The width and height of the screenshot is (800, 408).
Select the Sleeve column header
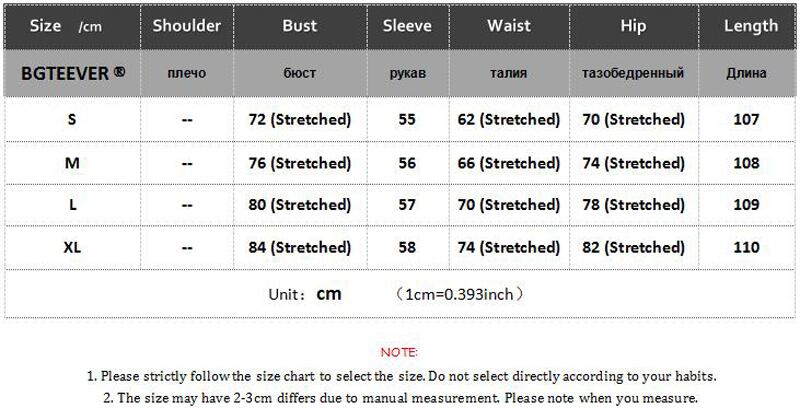pyautogui.click(x=407, y=26)
